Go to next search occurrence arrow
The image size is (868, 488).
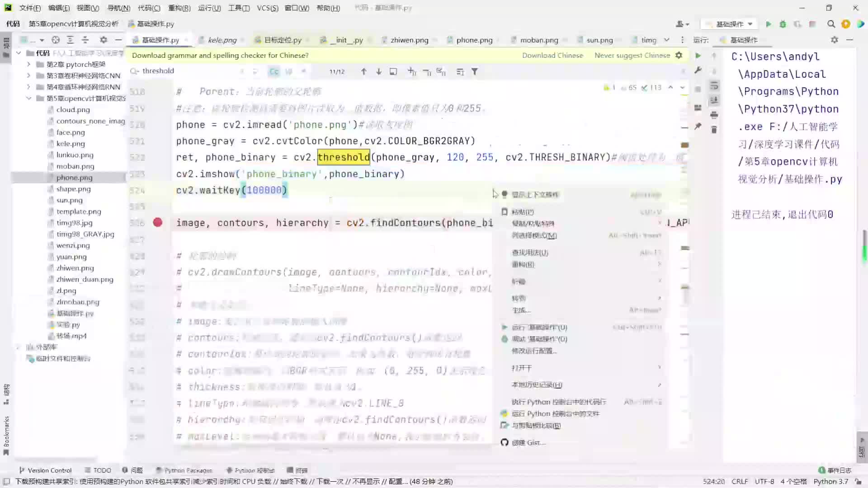(378, 71)
